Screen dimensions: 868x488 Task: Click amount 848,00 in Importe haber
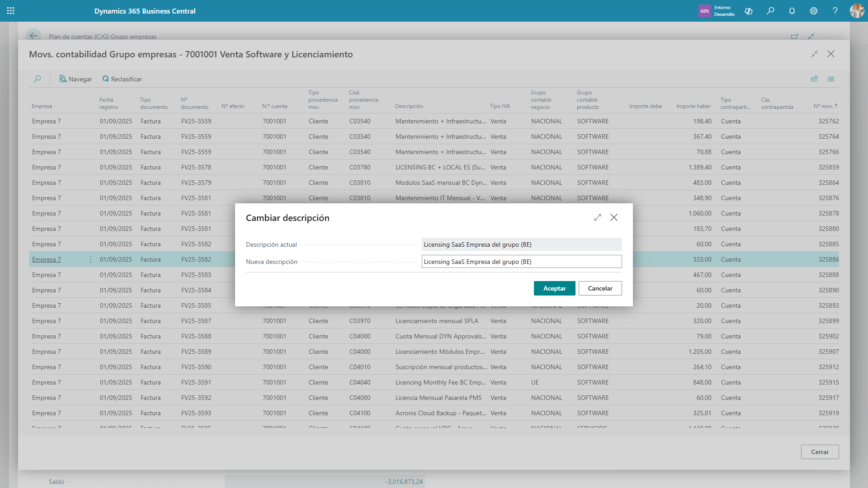click(x=702, y=382)
